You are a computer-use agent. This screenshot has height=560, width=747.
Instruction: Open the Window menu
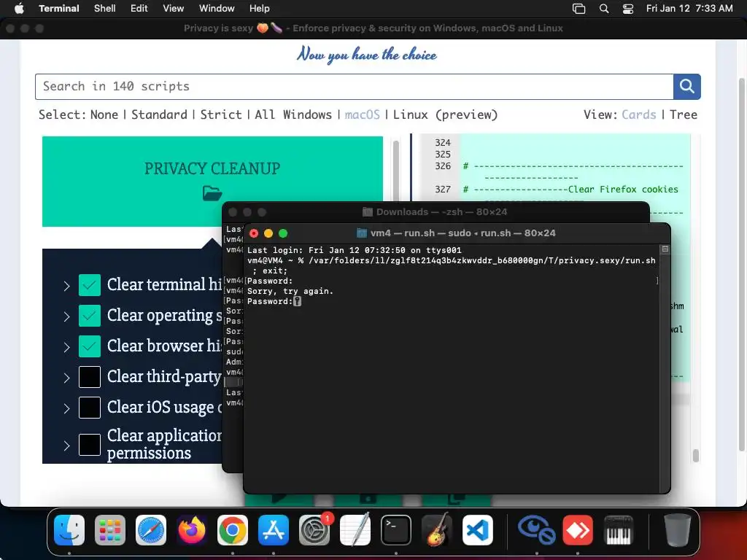pyautogui.click(x=217, y=8)
